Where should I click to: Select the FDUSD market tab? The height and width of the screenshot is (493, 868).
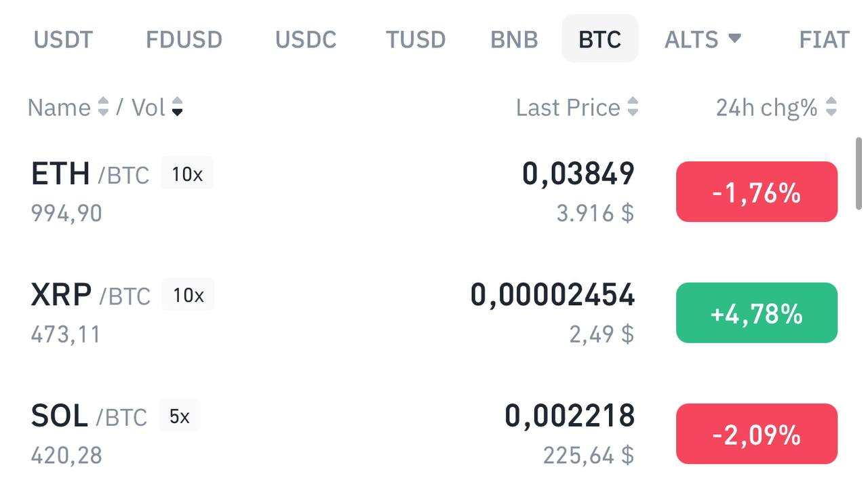pyautogui.click(x=184, y=39)
